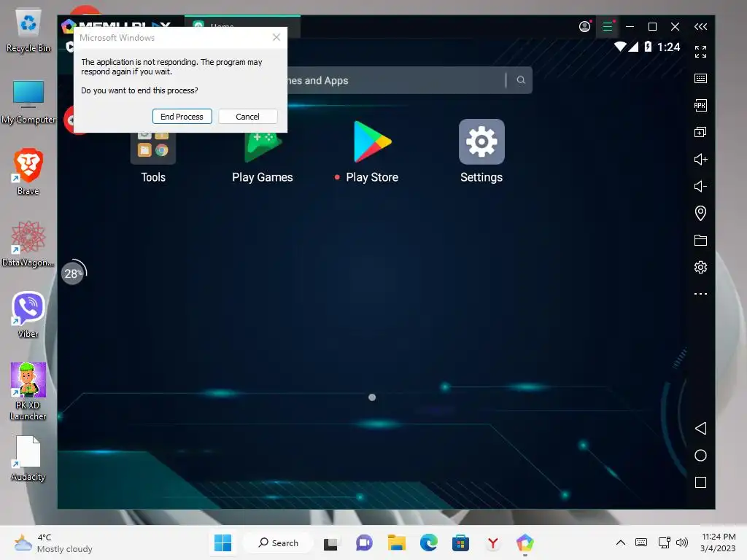Open the multi-instance manager icon
The image size is (747, 560).
click(700, 133)
